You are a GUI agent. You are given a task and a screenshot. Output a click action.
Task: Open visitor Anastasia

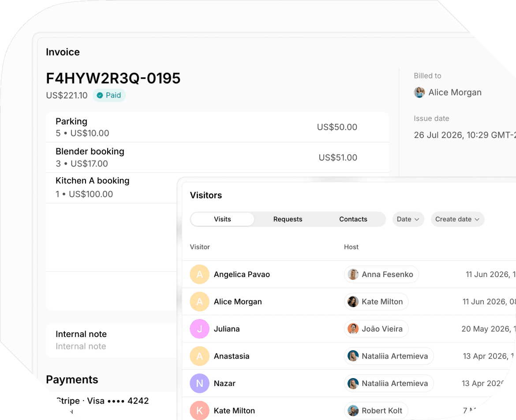point(232,356)
